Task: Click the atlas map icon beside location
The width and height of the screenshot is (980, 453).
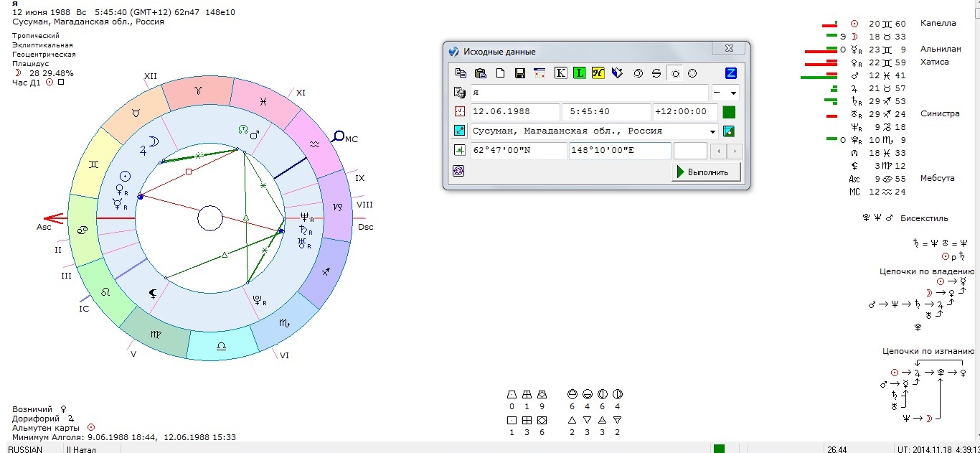Action: (x=730, y=131)
